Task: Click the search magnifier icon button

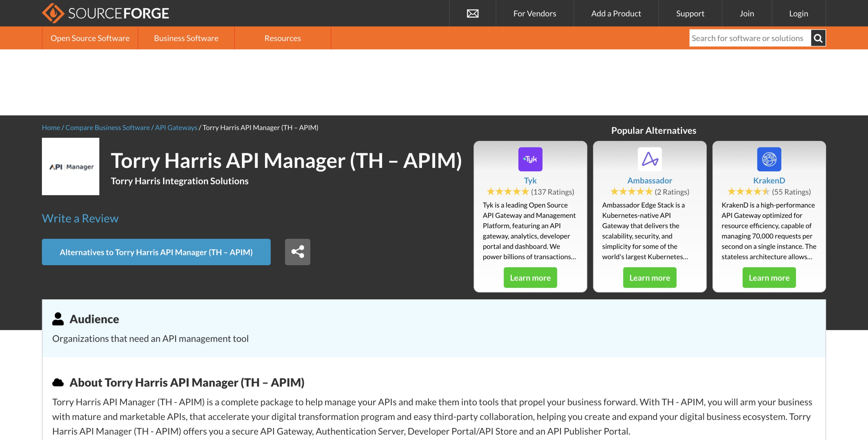Action: [818, 38]
